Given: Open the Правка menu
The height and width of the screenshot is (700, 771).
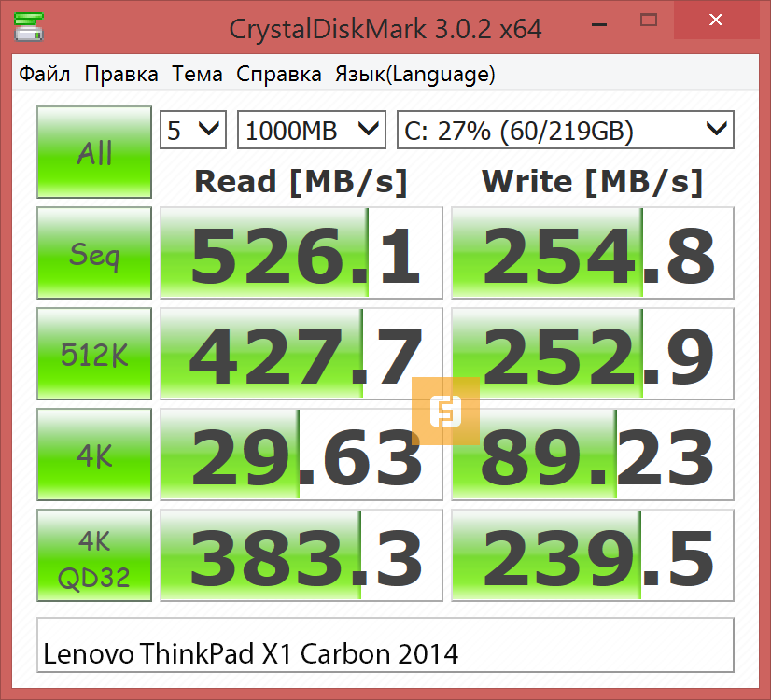Looking at the screenshot, I should click(121, 75).
